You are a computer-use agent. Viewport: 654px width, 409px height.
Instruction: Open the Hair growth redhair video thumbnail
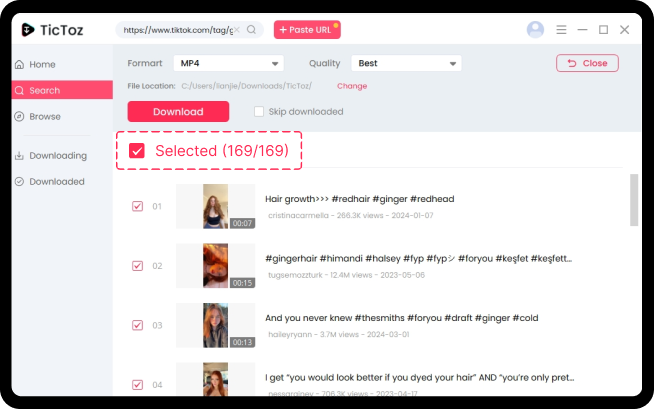point(215,207)
